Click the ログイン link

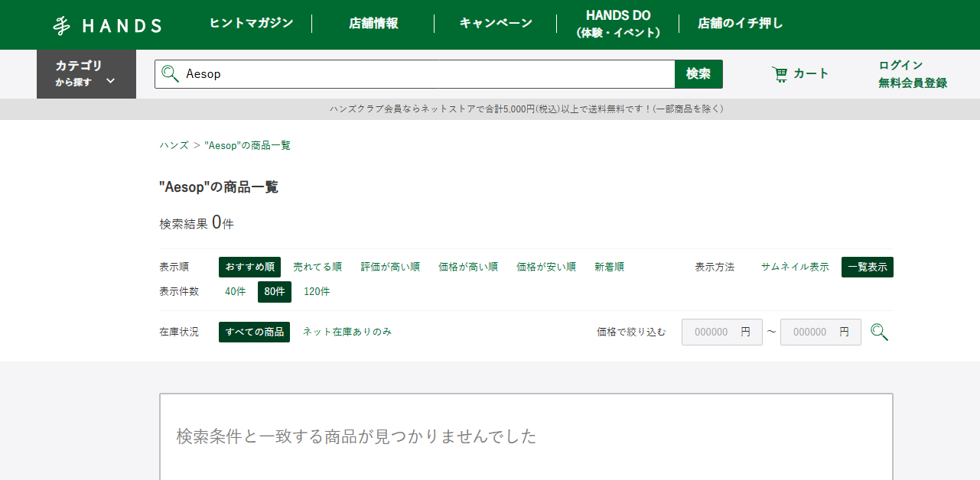click(x=900, y=65)
